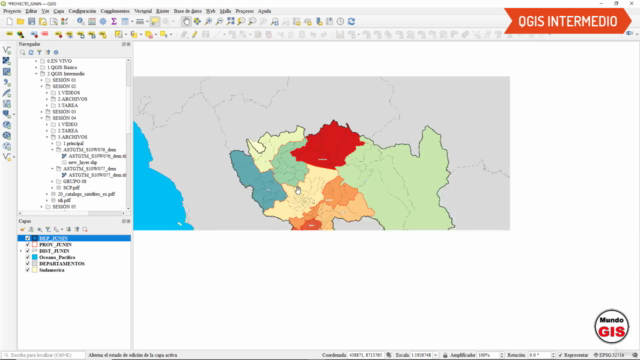Expand the 0.EN VIVO folder
The width and height of the screenshot is (640, 360).
tap(36, 61)
